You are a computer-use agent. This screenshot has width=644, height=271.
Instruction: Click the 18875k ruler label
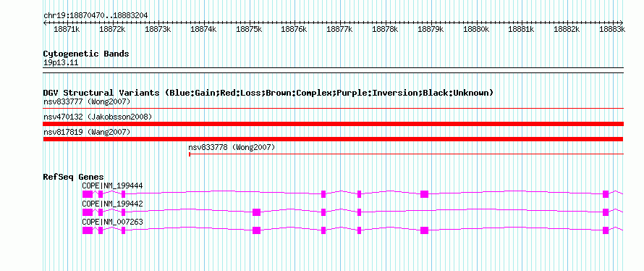[x=250, y=29]
